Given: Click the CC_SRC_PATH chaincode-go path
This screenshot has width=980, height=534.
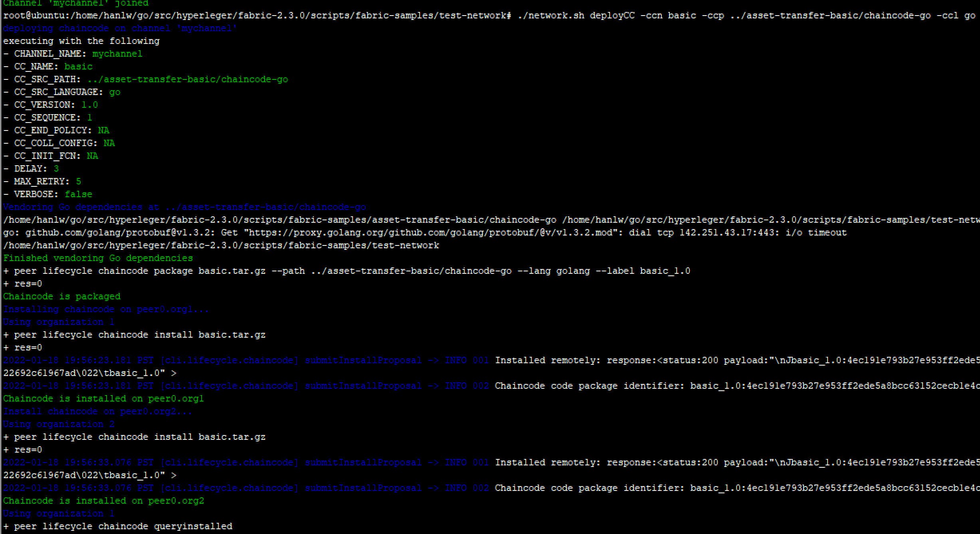Looking at the screenshot, I should coord(187,79).
